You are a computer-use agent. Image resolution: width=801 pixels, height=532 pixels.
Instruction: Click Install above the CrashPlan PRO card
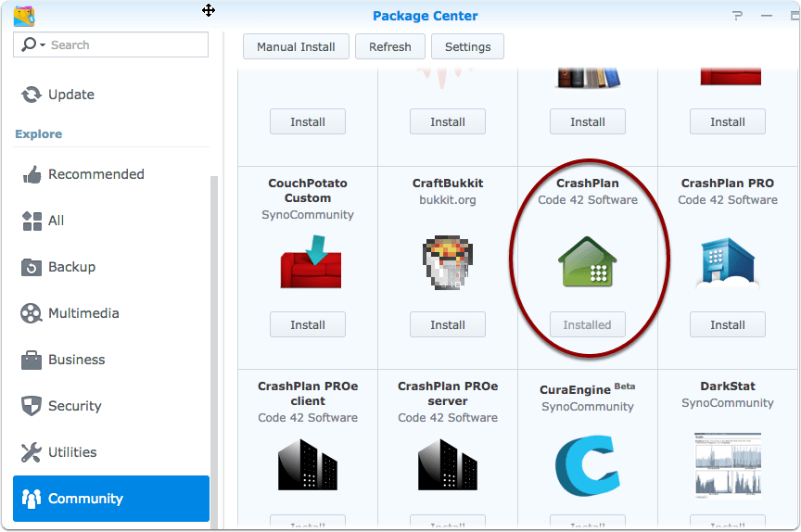coord(728,121)
